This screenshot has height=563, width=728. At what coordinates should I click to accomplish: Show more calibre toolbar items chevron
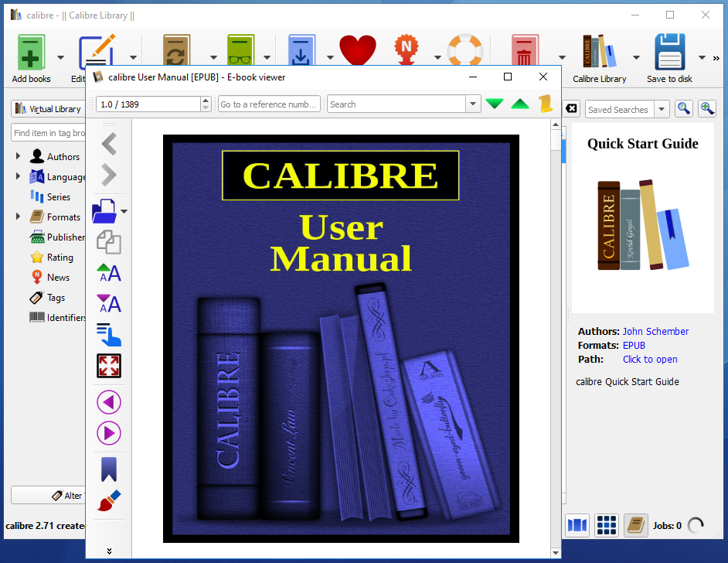point(716,58)
